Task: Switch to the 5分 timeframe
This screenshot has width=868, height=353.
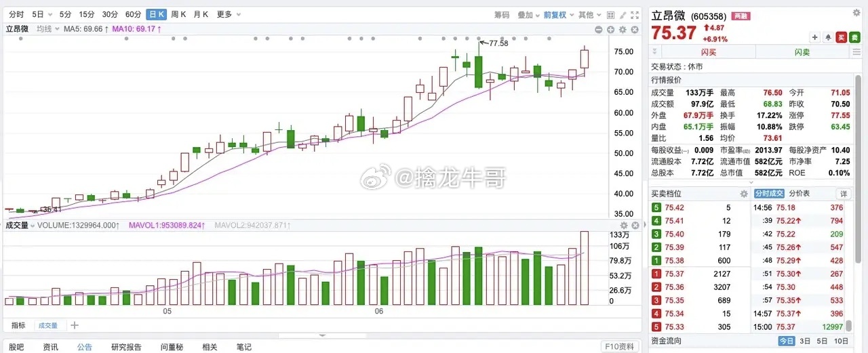Action: coord(65,14)
